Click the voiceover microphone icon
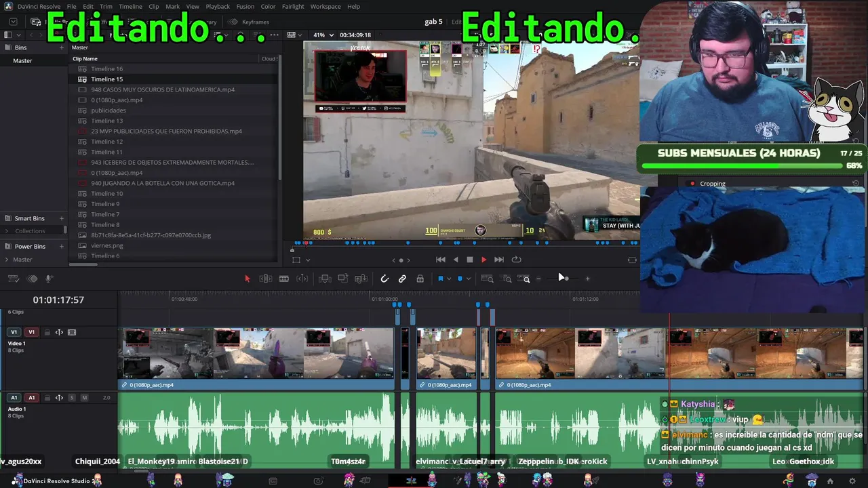This screenshot has width=868, height=488. point(49,279)
